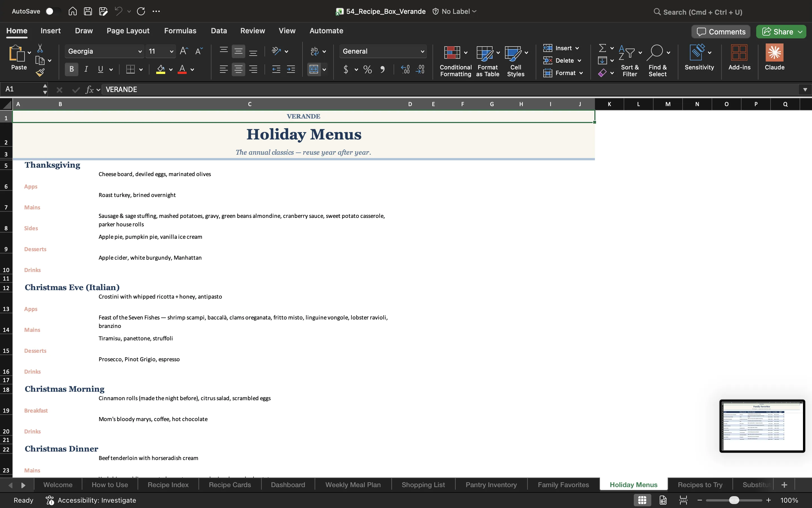Click the Decrease Indent icon

[276, 69]
